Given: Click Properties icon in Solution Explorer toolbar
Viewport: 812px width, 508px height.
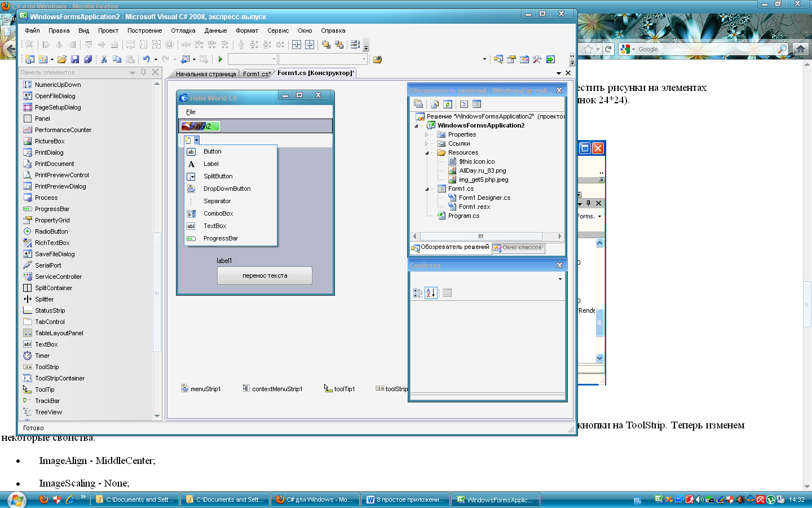Looking at the screenshot, I should (418, 104).
